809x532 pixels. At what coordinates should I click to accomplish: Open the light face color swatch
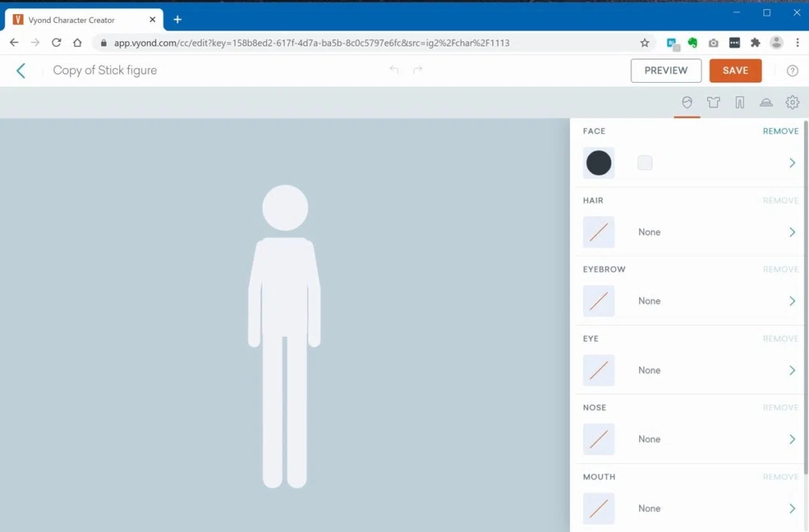645,163
